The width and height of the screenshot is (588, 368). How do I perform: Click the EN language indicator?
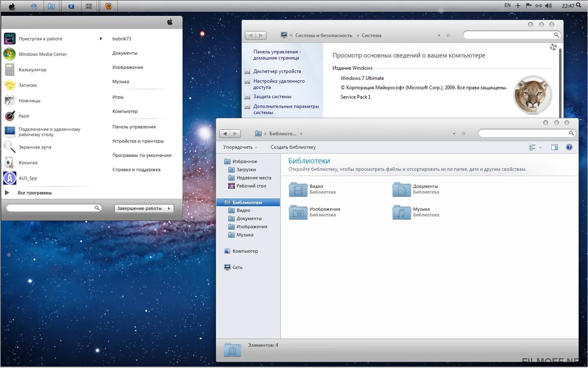tap(507, 5)
